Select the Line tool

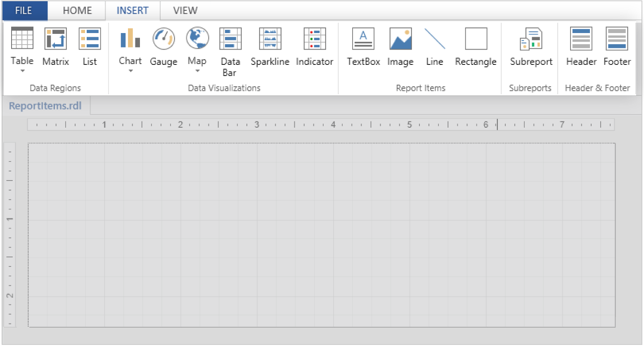click(x=435, y=46)
